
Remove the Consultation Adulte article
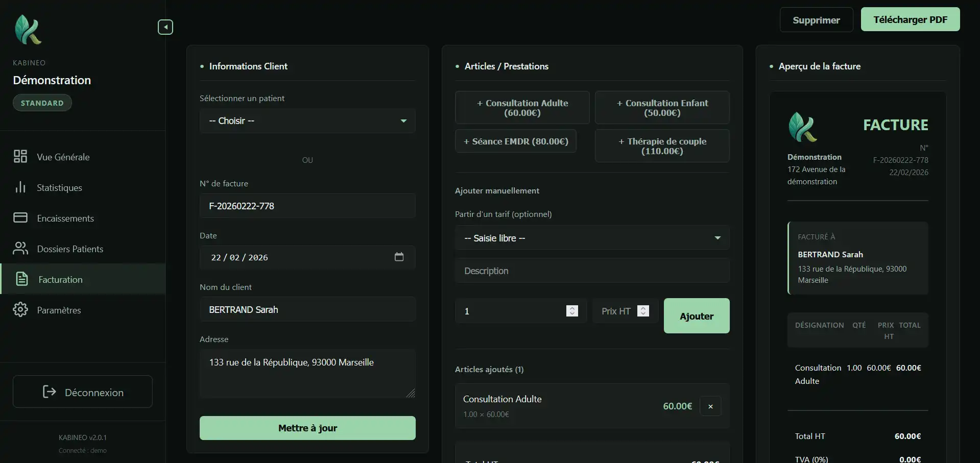click(x=710, y=406)
